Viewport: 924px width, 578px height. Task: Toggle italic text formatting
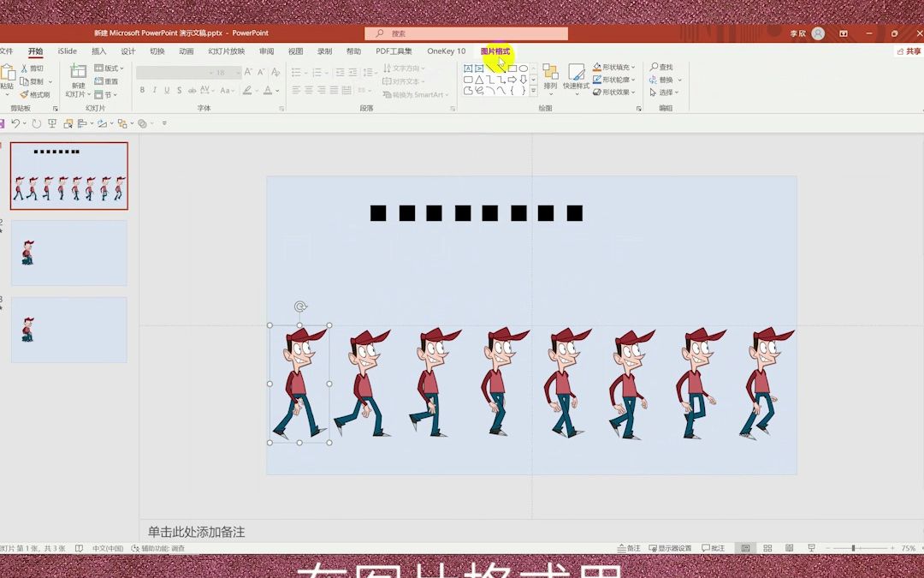pos(155,89)
